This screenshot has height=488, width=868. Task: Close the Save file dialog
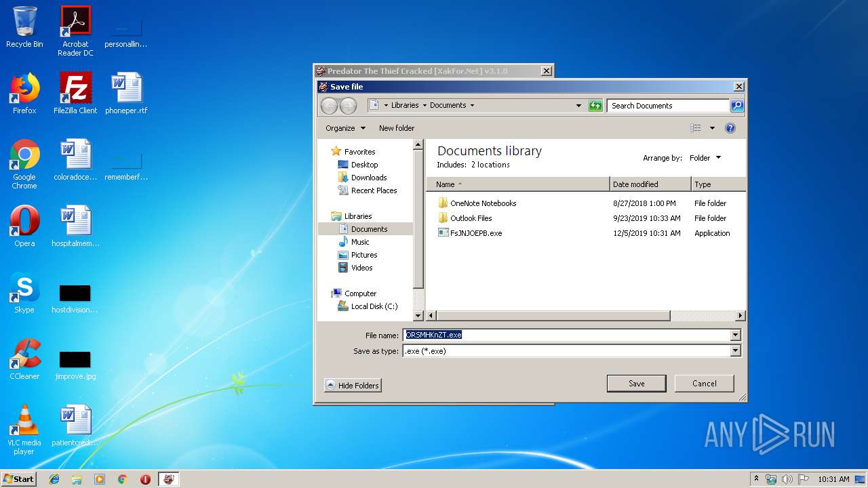[x=739, y=87]
